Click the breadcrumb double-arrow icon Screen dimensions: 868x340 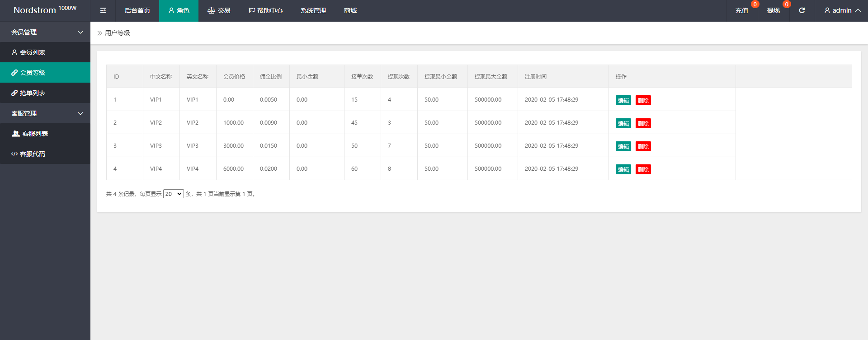100,33
